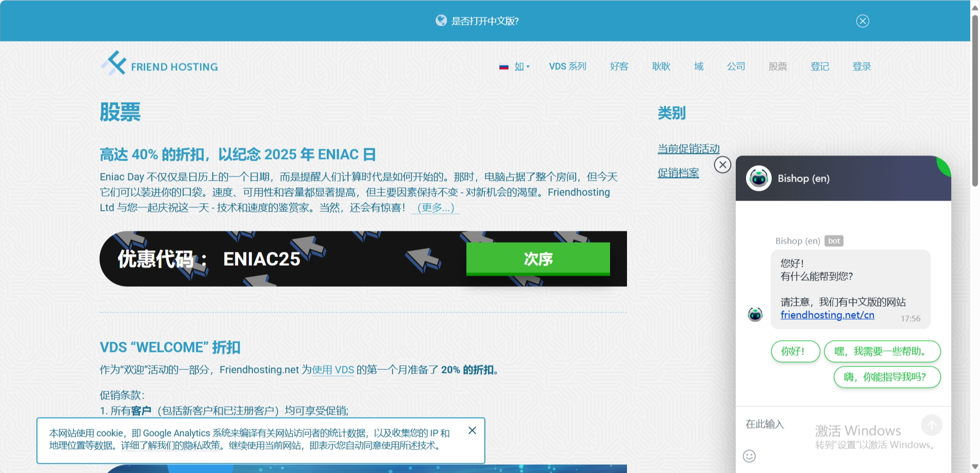Click the globe icon in top banner

click(441, 21)
